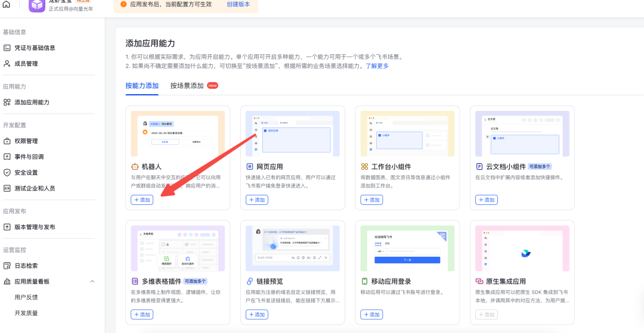Add the 多维表格插件 capability

tap(142, 315)
